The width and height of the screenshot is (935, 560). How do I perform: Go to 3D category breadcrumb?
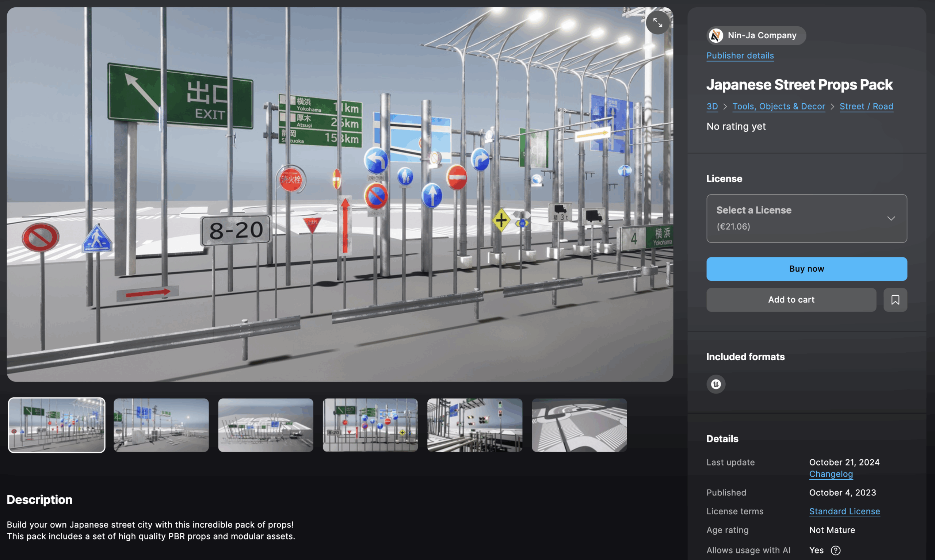[712, 107]
